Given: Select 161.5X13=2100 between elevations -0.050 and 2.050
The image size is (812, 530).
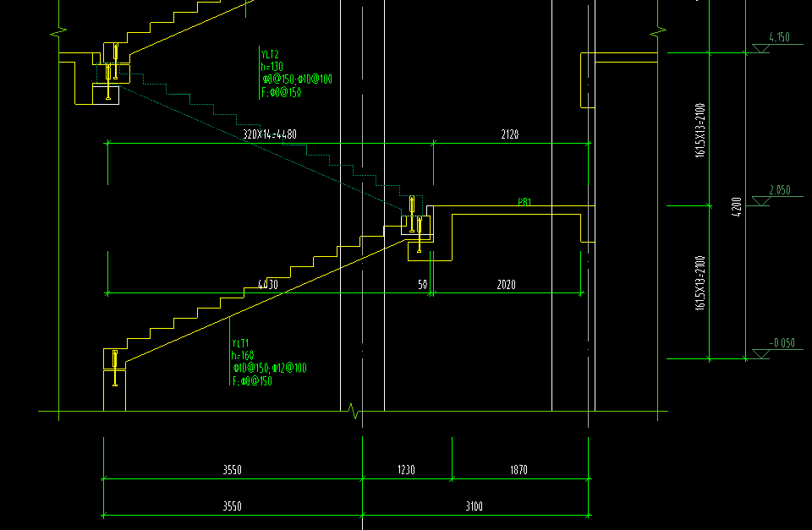Looking at the screenshot, I should (700, 283).
